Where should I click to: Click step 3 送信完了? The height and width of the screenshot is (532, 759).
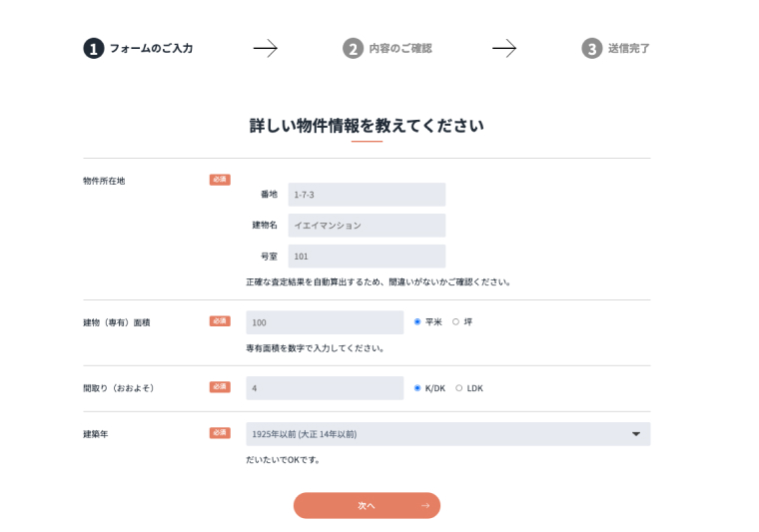tap(616, 48)
